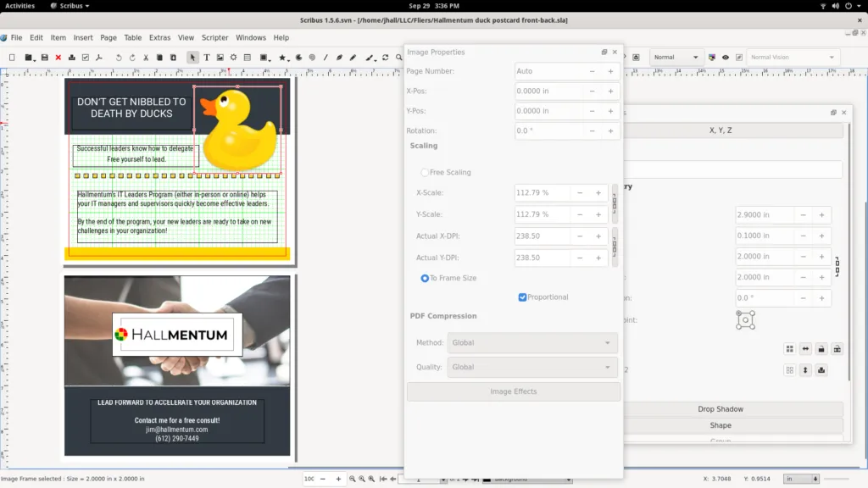This screenshot has height=488, width=868.
Task: Click the Preflight Verifier checkmark icon
Action: point(85,58)
